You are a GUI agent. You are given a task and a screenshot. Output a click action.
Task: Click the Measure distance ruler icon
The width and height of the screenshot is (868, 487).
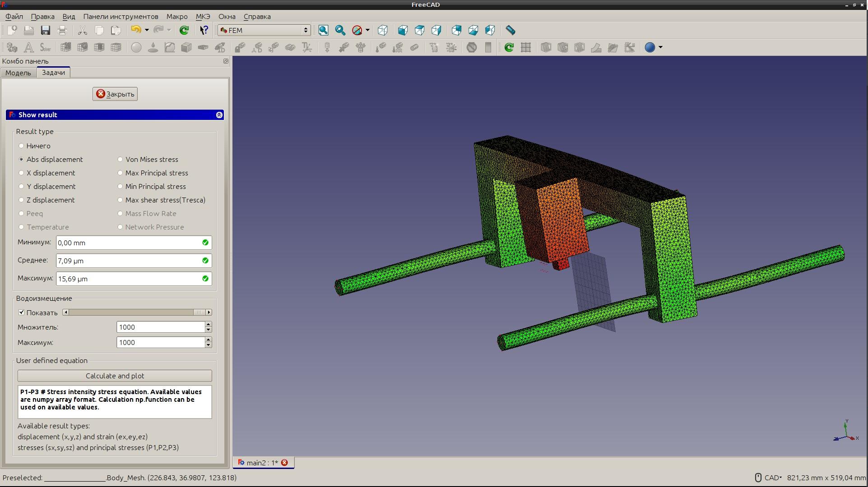[511, 30]
